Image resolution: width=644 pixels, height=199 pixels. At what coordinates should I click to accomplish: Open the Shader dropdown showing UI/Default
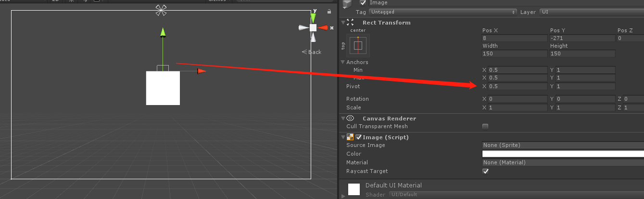click(516, 195)
